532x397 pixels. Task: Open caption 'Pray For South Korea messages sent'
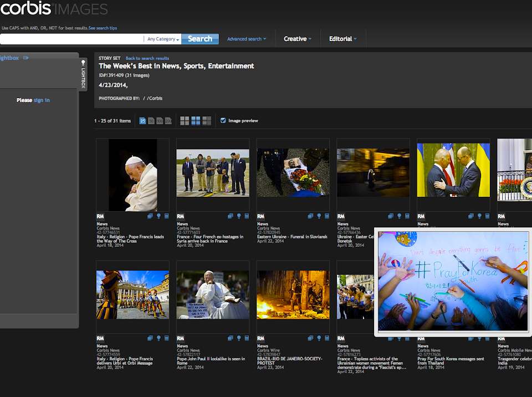click(x=451, y=361)
